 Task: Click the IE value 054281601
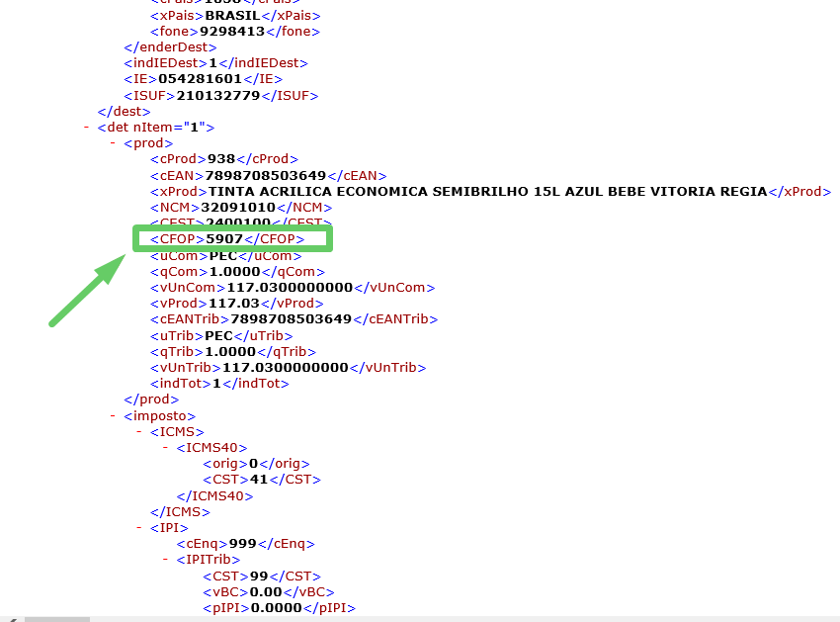coord(201,79)
